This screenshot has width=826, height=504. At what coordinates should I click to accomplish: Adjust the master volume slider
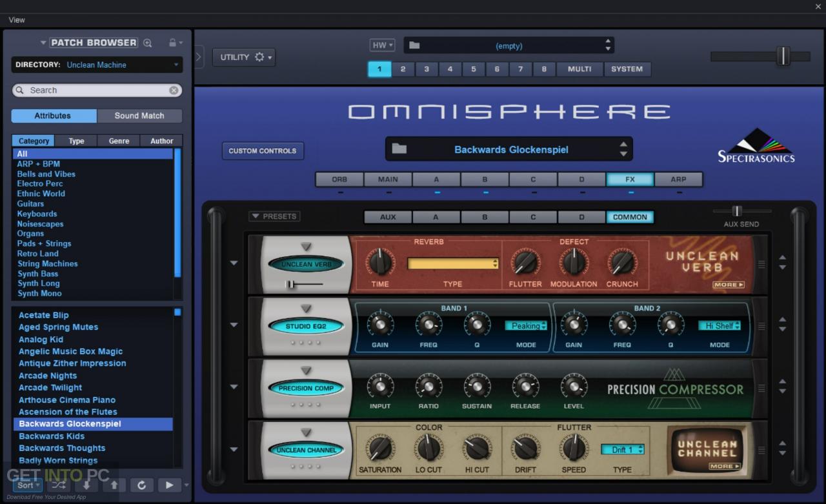(x=783, y=56)
